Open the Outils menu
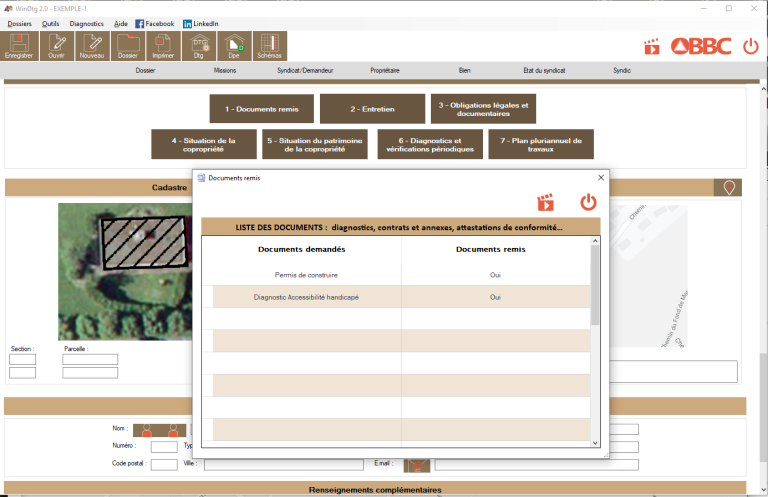This screenshot has width=768, height=497. 50,24
